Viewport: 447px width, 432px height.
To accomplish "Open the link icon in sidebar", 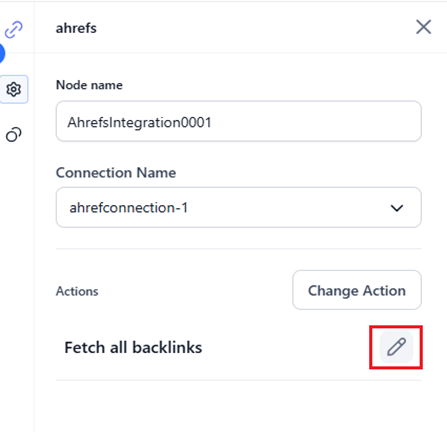I will 14,29.
